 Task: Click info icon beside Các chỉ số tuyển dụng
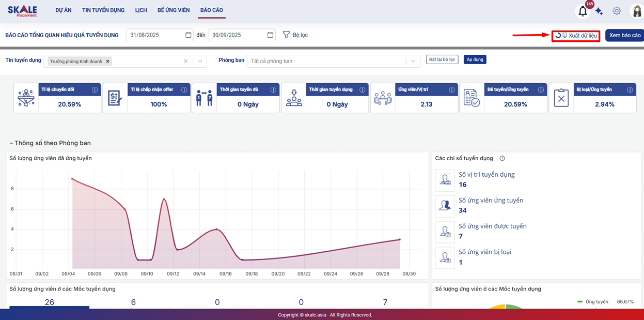pos(502,159)
